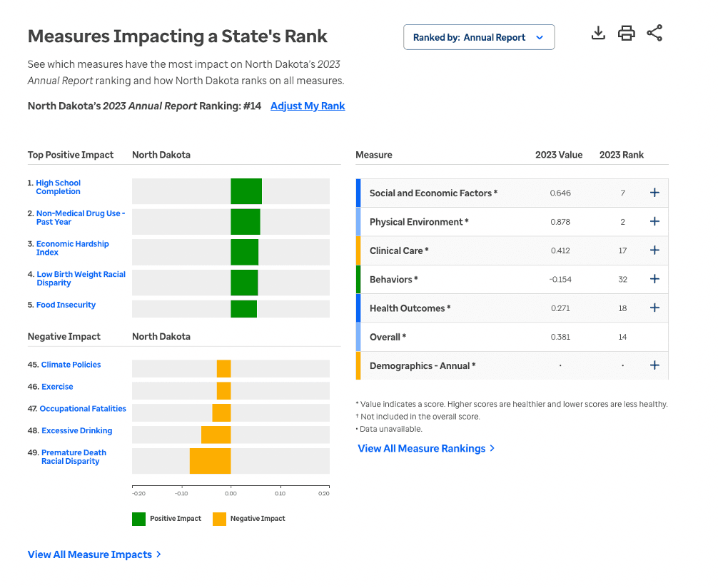Click the View All Measure Rankings chevron

(490, 449)
